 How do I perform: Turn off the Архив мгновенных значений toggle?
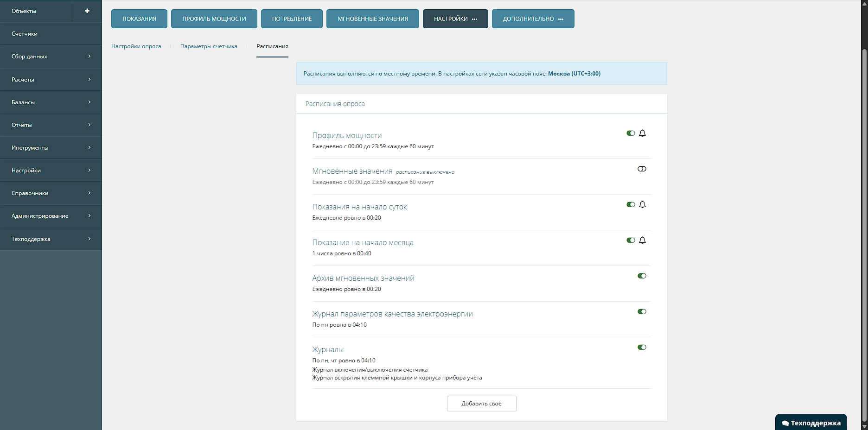coord(642,276)
